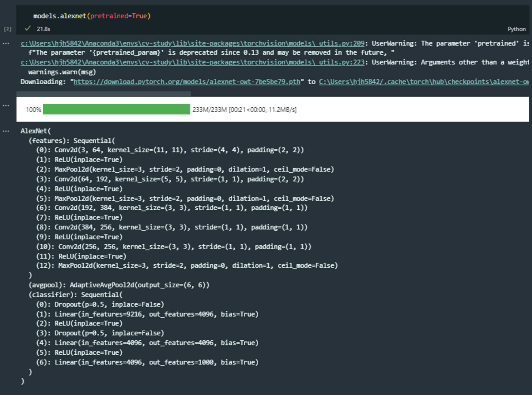Click the '(10): Conv2d(256, 256' layer line

(174, 246)
